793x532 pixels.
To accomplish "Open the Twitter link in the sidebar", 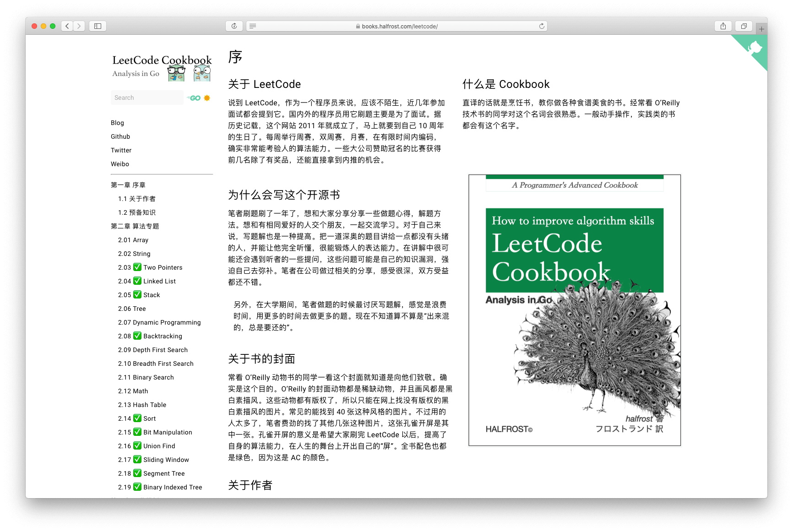I will 121,150.
